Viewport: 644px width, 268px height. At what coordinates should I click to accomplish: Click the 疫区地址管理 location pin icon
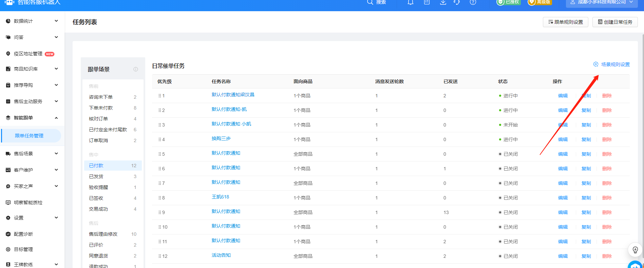click(8, 54)
